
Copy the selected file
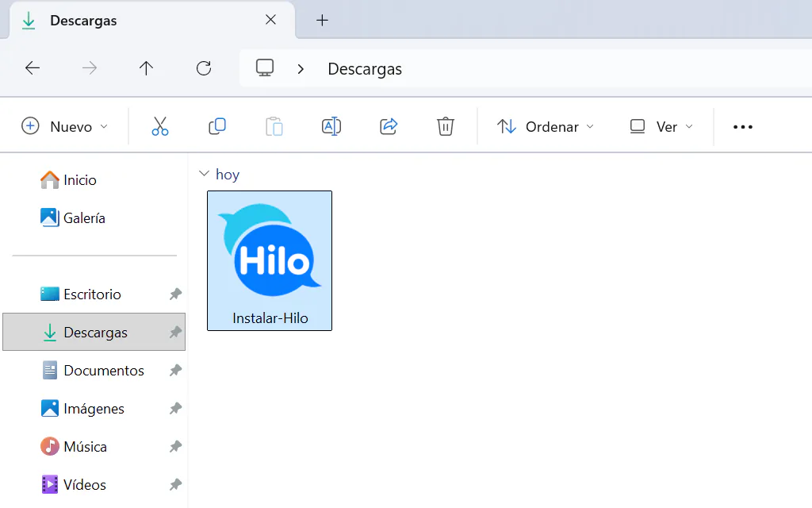click(x=217, y=126)
